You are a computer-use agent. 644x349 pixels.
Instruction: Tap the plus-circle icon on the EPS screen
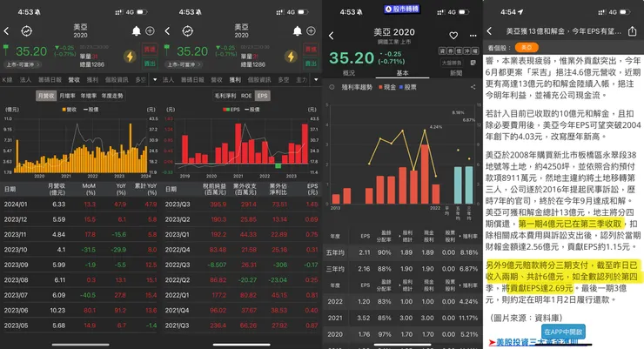click(x=312, y=30)
